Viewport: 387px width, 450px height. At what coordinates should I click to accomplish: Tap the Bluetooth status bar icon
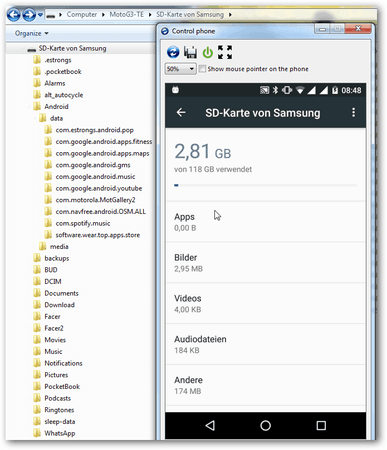click(275, 90)
